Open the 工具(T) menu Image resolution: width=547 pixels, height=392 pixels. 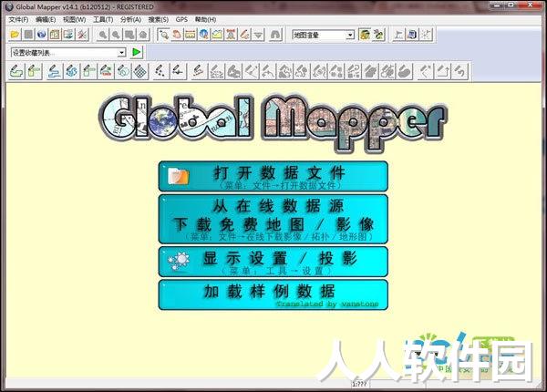pos(103,19)
